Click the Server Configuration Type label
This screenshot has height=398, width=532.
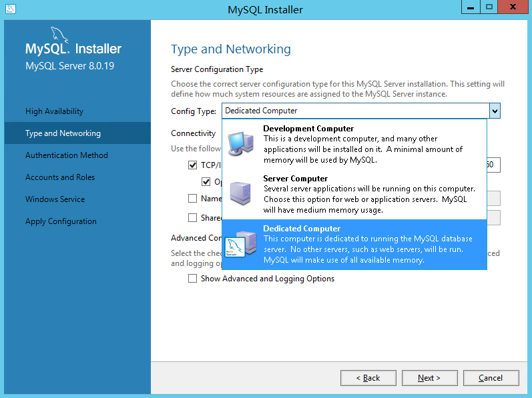tap(217, 69)
